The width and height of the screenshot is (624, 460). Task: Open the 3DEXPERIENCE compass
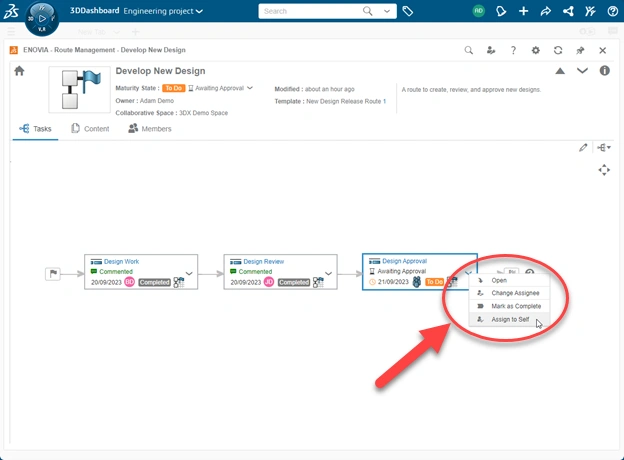pyautogui.click(x=42, y=18)
